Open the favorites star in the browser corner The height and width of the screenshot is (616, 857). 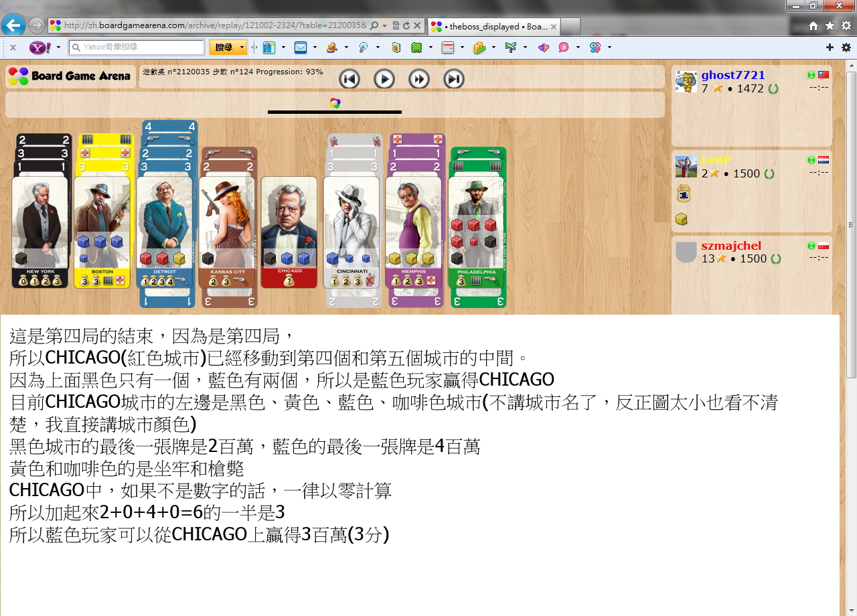(830, 26)
